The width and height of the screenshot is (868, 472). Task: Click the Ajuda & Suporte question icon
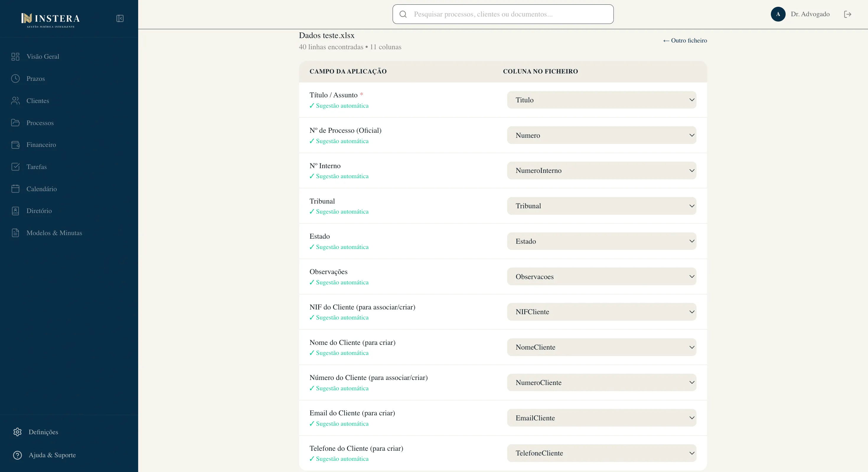coord(17,455)
